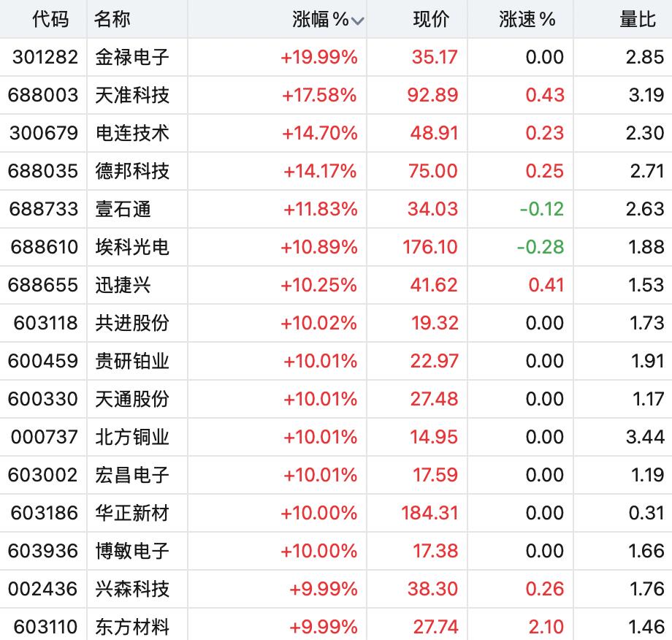The width and height of the screenshot is (672, 640).
Task: Click the +19.99% change value
Action: tap(319, 57)
